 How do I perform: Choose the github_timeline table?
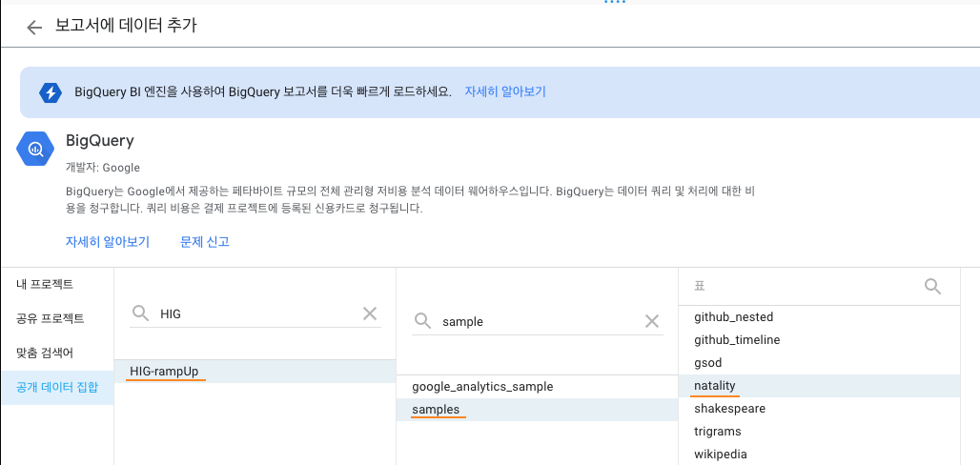819,340
